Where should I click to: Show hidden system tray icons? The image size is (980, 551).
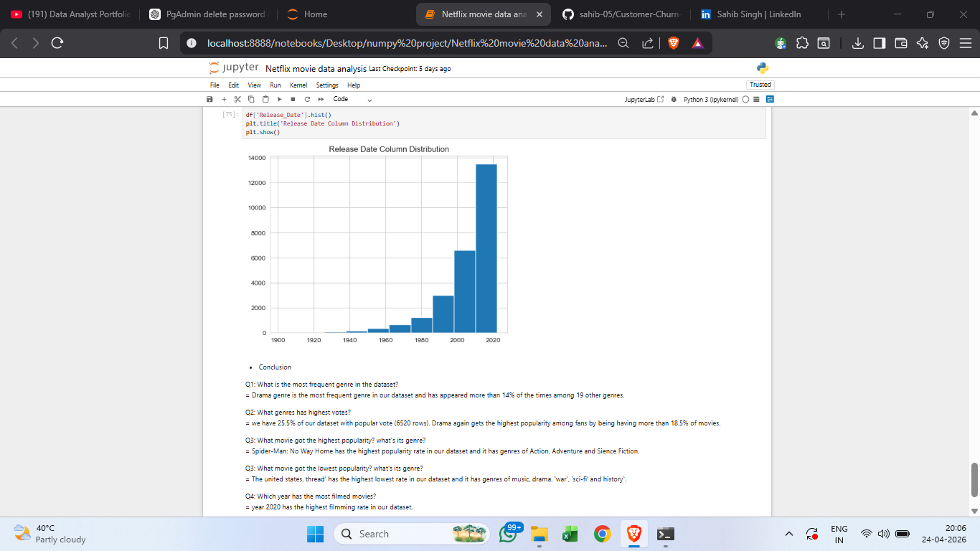(x=789, y=534)
